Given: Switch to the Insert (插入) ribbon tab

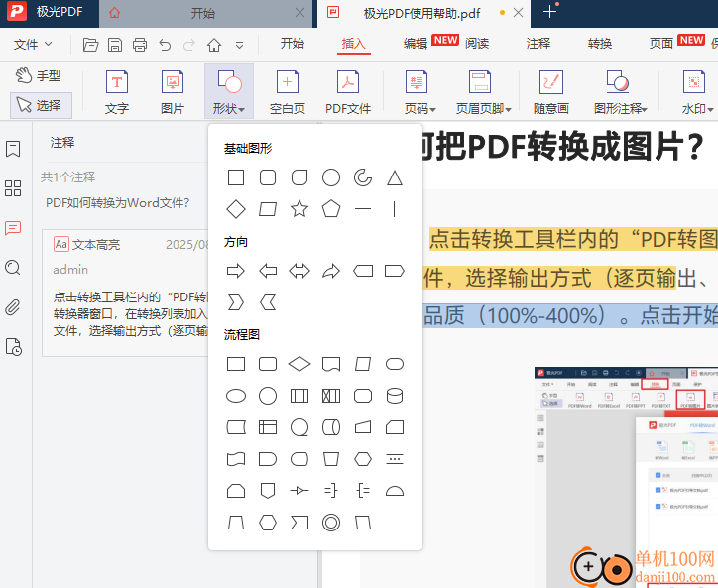Looking at the screenshot, I should [353, 44].
